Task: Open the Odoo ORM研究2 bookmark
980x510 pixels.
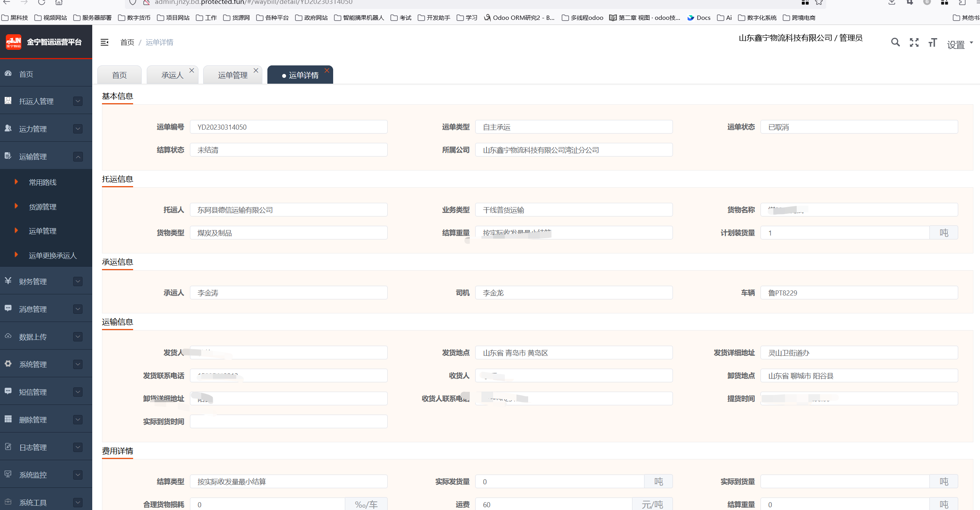Action: [520, 18]
